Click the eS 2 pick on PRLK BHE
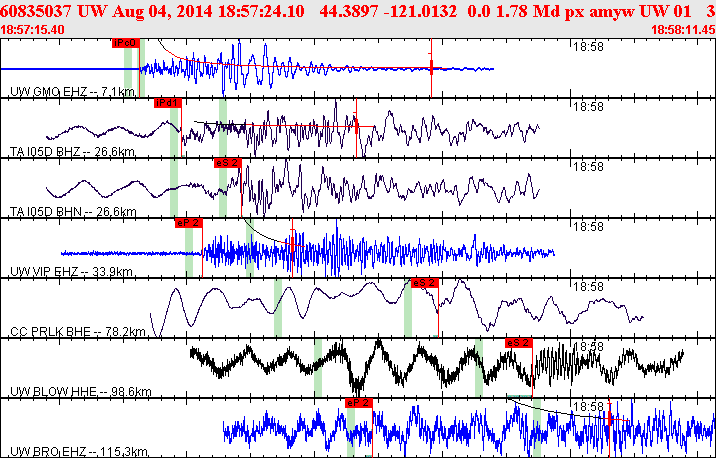Viewport: 716px width, 458px height. click(x=425, y=283)
